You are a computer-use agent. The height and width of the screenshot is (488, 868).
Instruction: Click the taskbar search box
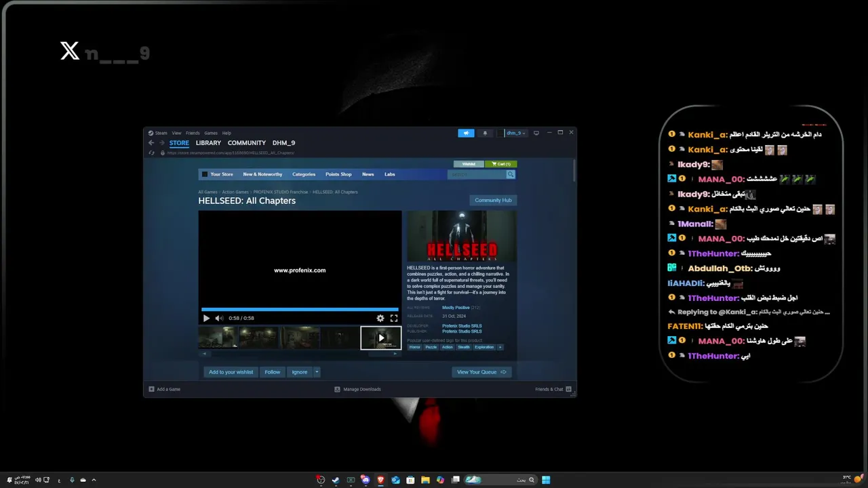pos(501,480)
